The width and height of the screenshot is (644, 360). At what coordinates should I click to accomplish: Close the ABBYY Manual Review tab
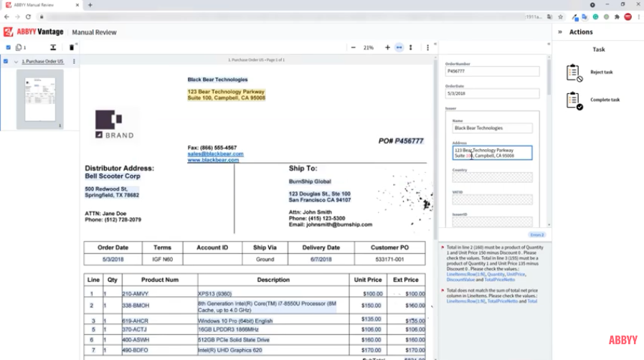point(77,5)
